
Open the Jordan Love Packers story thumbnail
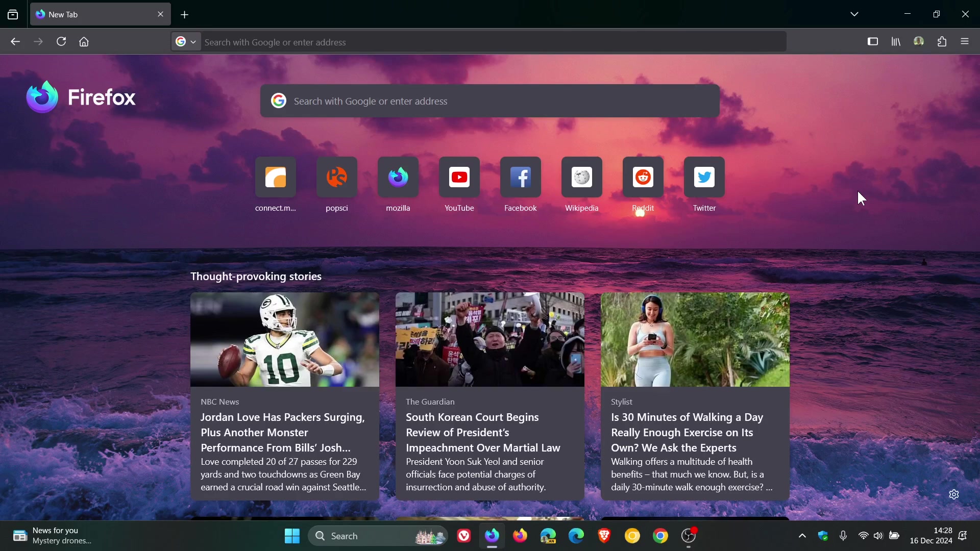tap(285, 339)
